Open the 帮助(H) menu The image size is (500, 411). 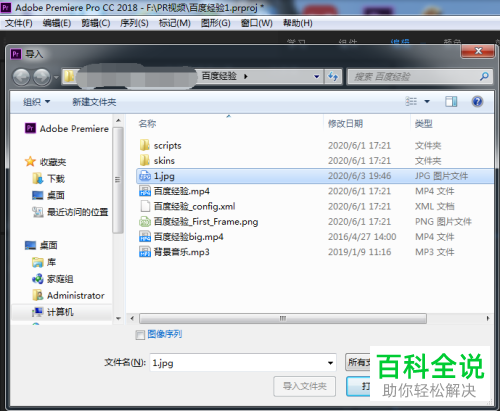[298, 23]
